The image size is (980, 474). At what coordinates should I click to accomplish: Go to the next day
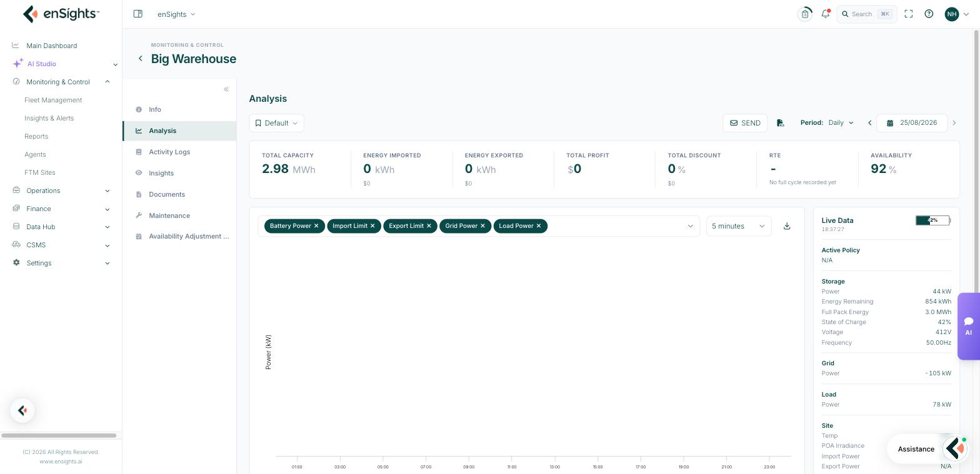pos(954,123)
